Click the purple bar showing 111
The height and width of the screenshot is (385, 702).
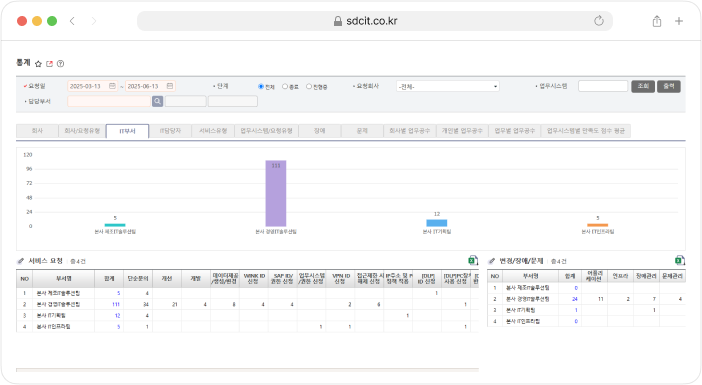click(276, 193)
